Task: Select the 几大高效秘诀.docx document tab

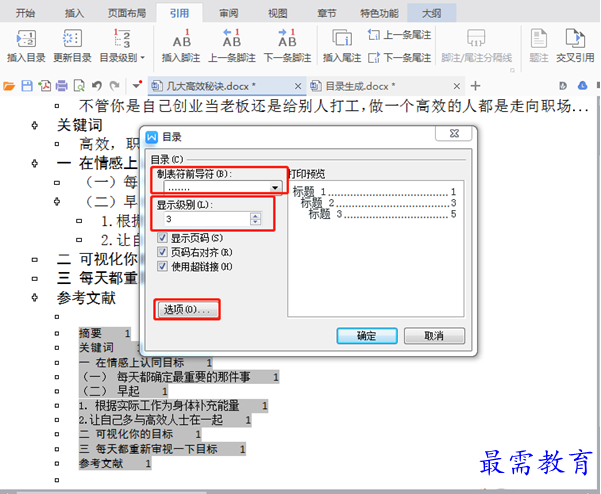Action: click(x=227, y=86)
